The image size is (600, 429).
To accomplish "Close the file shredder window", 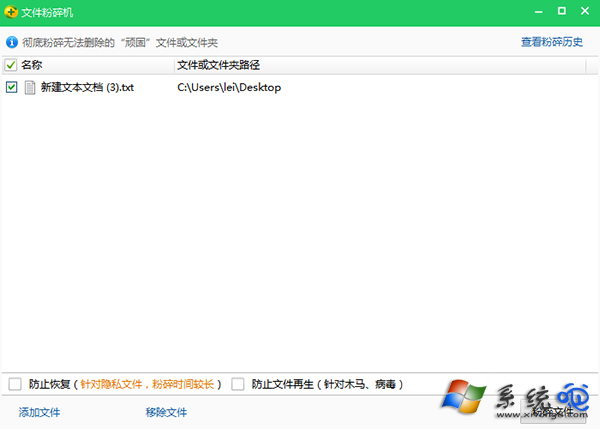I will coord(587,12).
